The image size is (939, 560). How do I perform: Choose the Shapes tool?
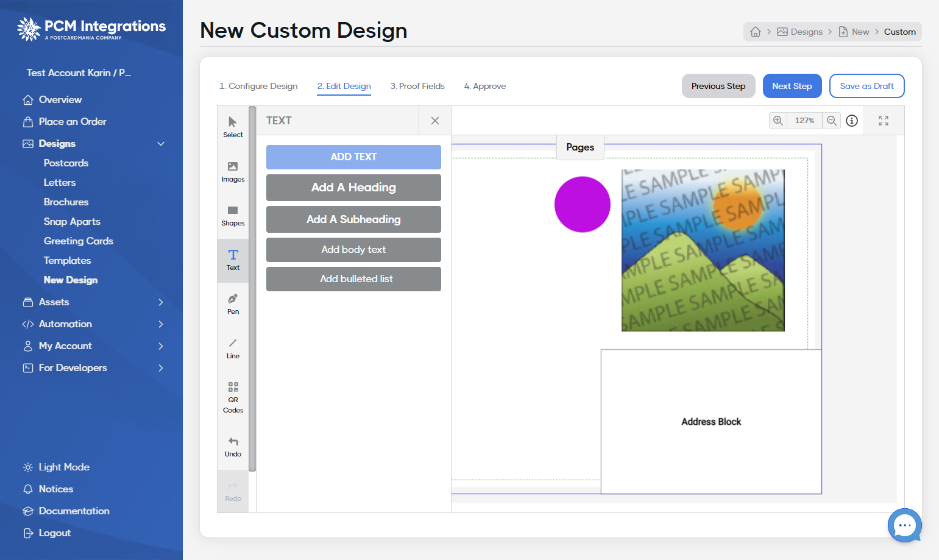click(x=233, y=216)
